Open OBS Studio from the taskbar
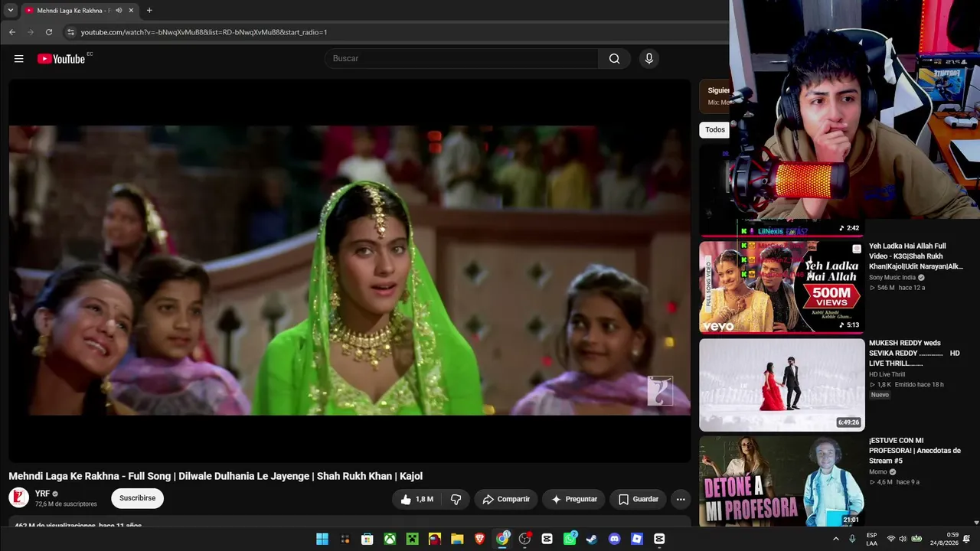The height and width of the screenshot is (551, 980). click(x=524, y=540)
